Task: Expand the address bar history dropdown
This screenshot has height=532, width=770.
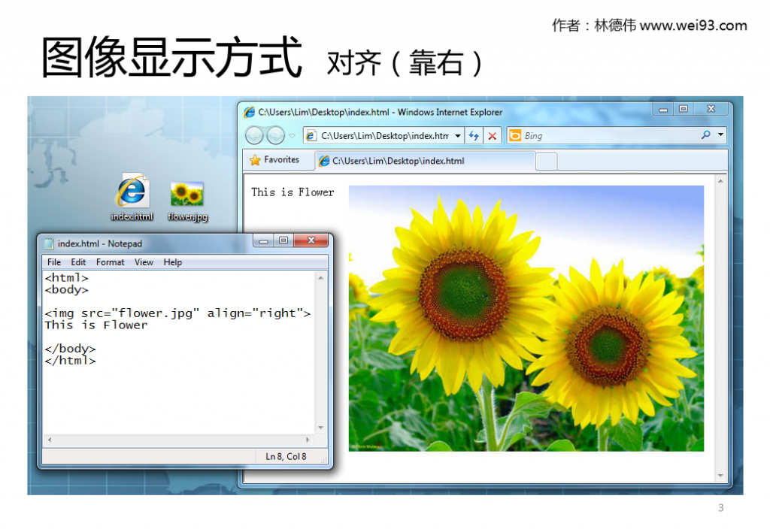Action: point(458,135)
